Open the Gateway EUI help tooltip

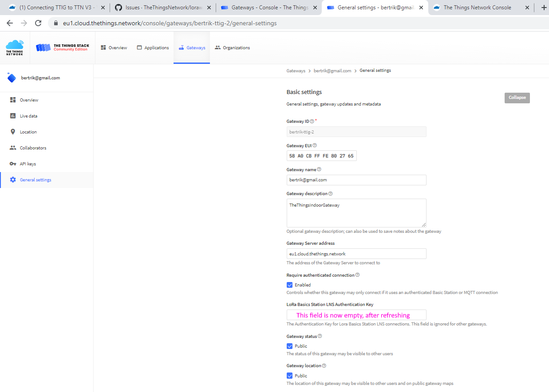point(314,145)
